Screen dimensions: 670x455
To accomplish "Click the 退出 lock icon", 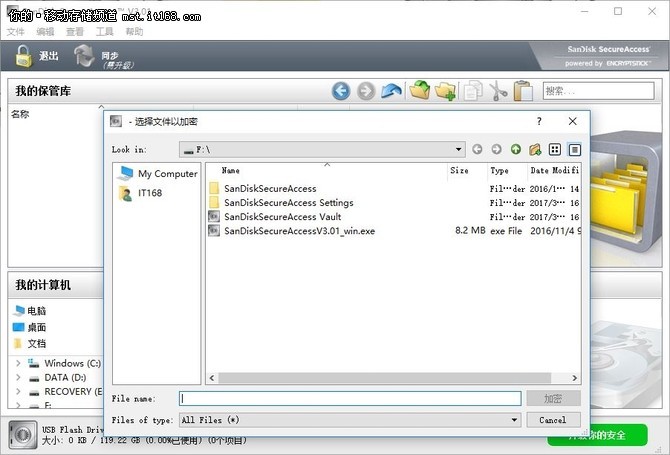I will 22,57.
